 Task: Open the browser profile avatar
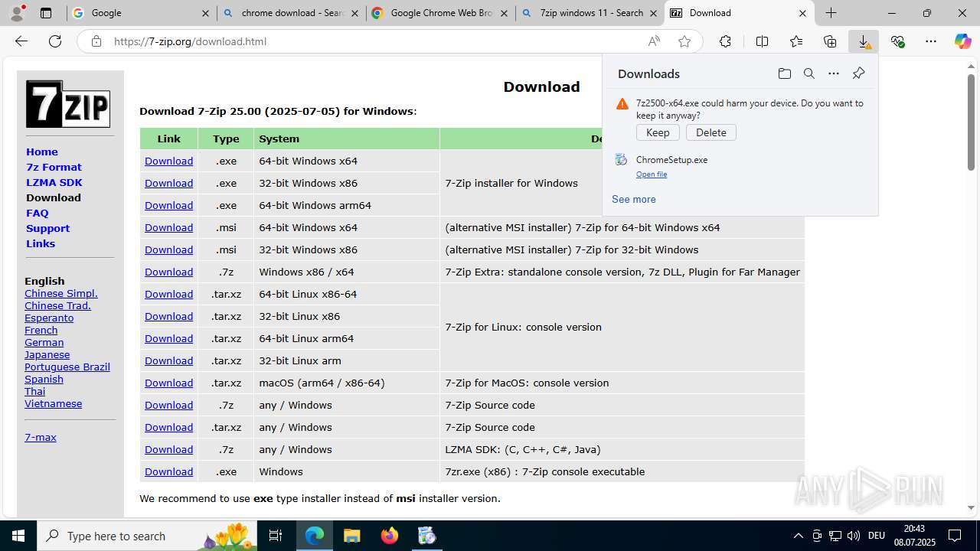[x=17, y=13]
